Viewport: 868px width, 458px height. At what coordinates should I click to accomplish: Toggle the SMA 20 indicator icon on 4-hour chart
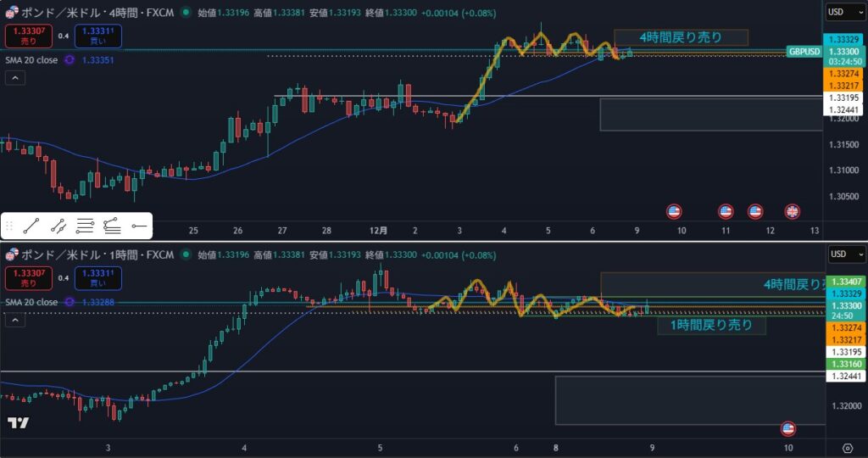[x=70, y=60]
